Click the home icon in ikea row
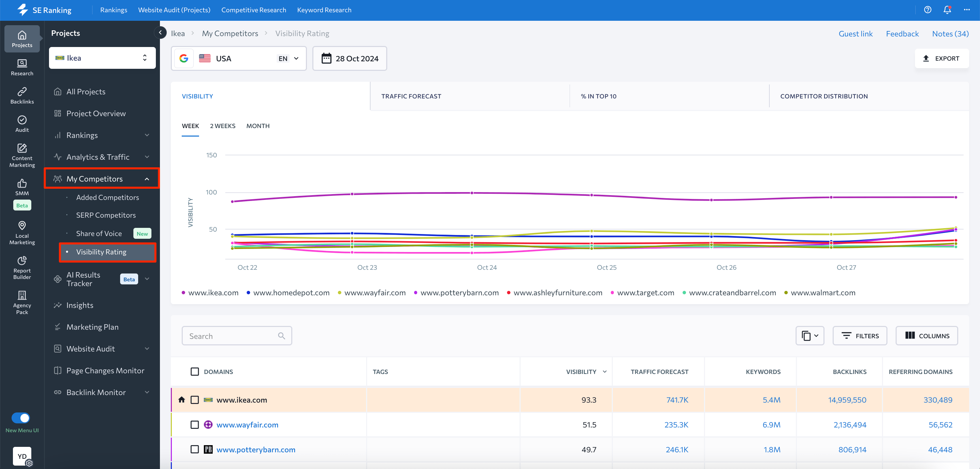Image resolution: width=980 pixels, height=469 pixels. coord(181,399)
